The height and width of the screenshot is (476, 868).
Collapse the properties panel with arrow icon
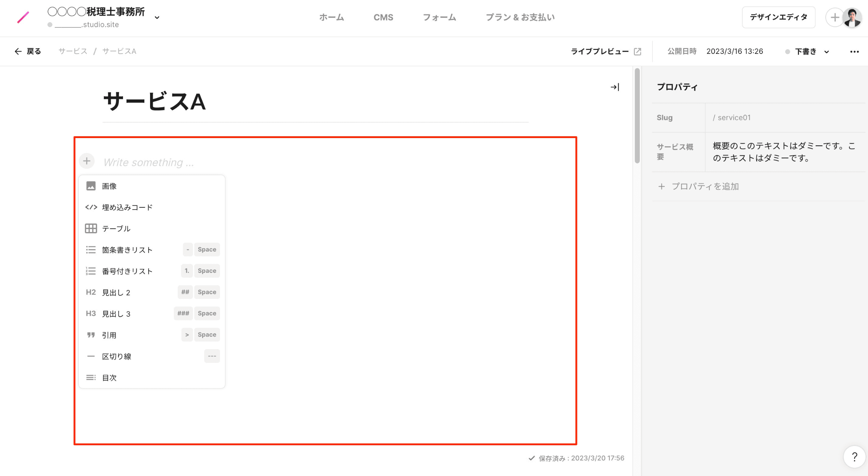point(615,87)
